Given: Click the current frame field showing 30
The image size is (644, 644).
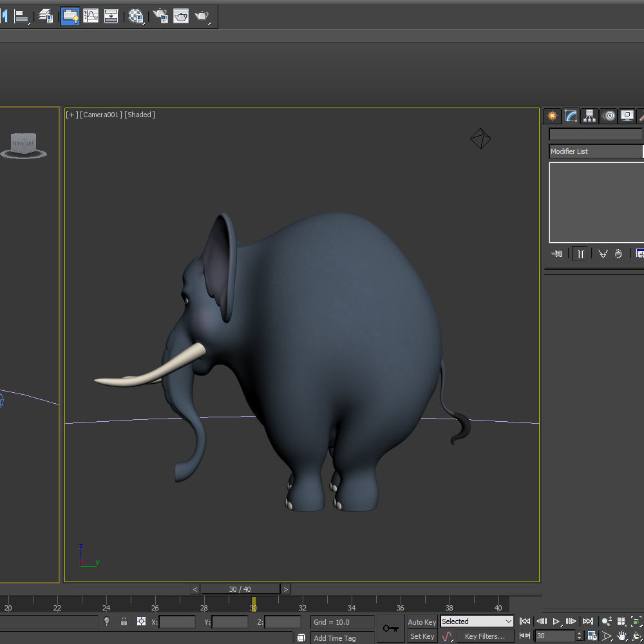Looking at the screenshot, I should (x=554, y=636).
